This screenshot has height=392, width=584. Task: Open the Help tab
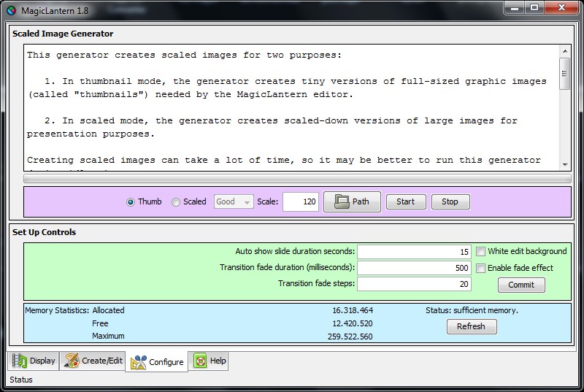209,361
